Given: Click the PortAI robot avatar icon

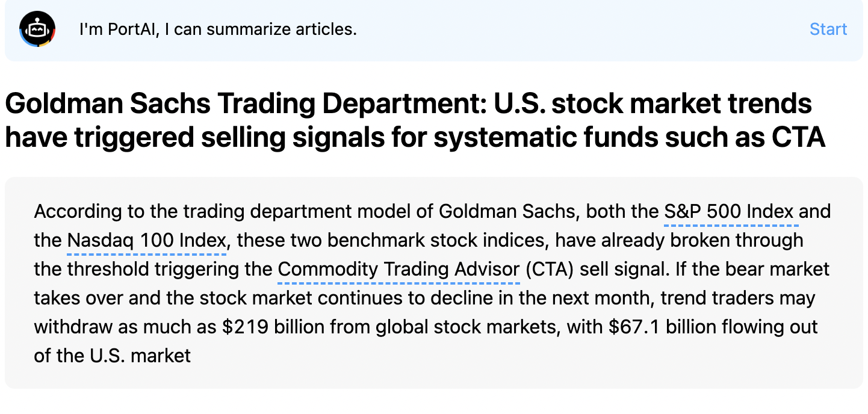Looking at the screenshot, I should (37, 29).
